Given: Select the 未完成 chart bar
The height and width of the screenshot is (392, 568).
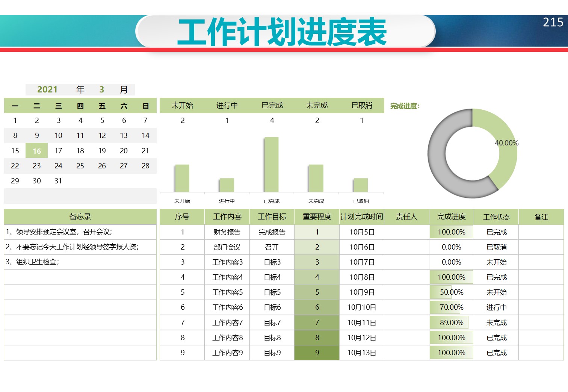Looking at the screenshot, I should coord(316,179).
